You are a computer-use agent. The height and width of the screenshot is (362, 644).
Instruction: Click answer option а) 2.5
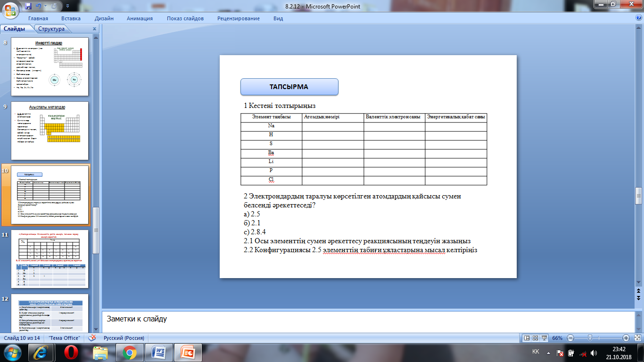click(x=252, y=214)
